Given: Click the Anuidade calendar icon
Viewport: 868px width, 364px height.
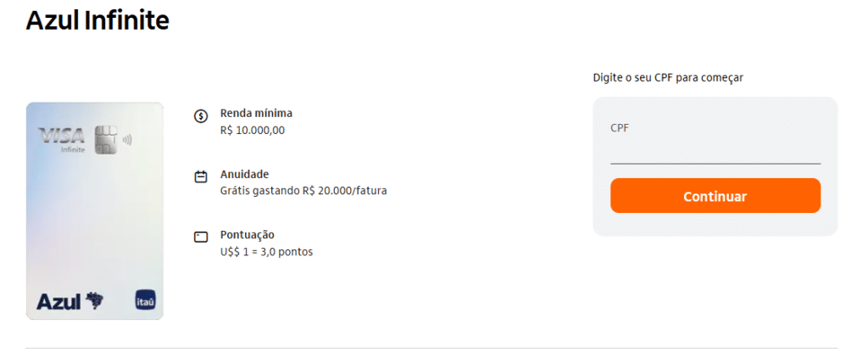Looking at the screenshot, I should point(201,176).
